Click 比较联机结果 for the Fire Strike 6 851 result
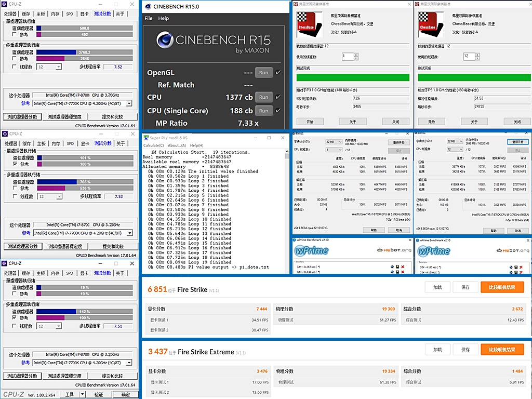Screen dimensions: 532x399 [x=502, y=287]
